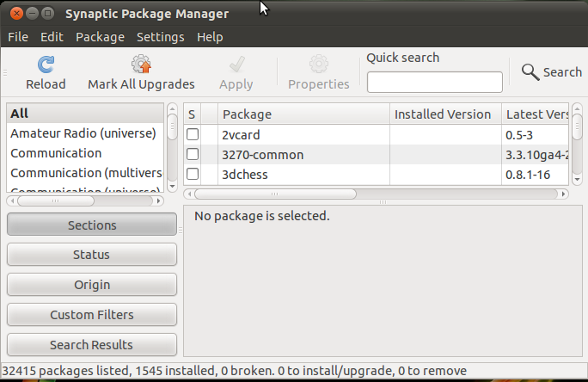Viewport: 588px width, 382px height.
Task: Sort by the S status column header
Action: point(192,114)
